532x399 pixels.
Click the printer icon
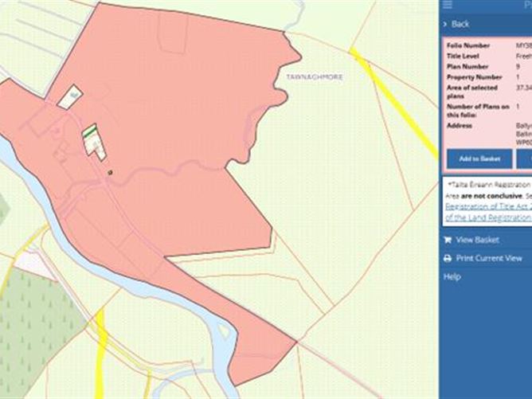pos(448,259)
